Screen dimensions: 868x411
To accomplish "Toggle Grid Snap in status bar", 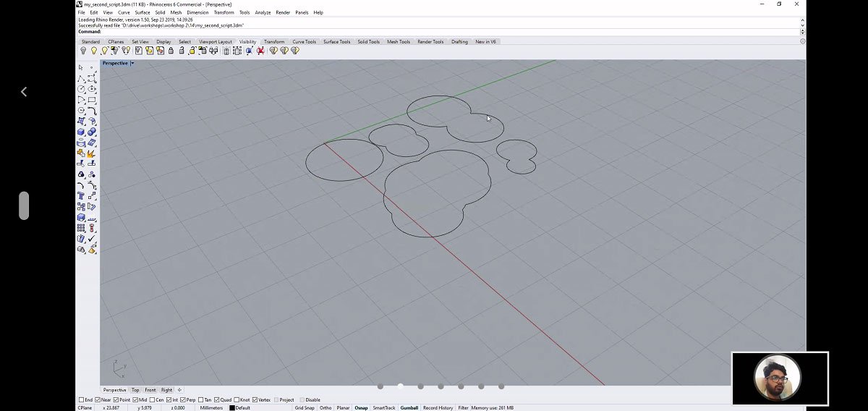I will click(x=305, y=407).
